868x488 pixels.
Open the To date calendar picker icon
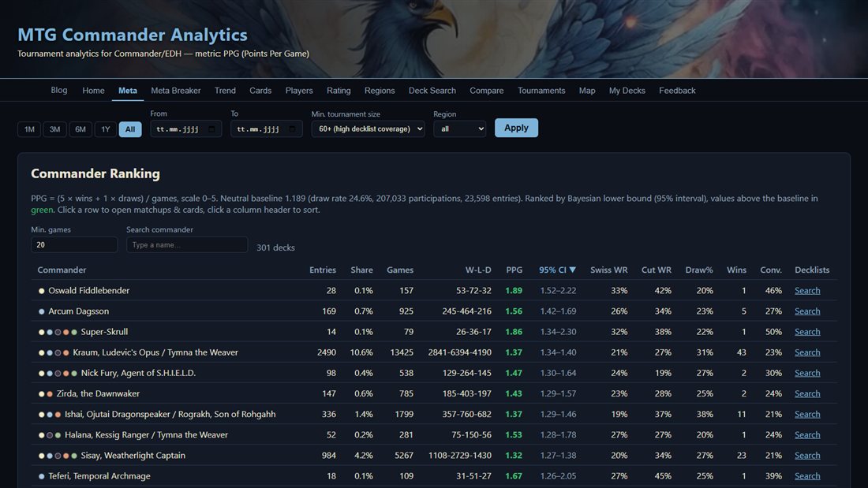pyautogui.click(x=292, y=129)
